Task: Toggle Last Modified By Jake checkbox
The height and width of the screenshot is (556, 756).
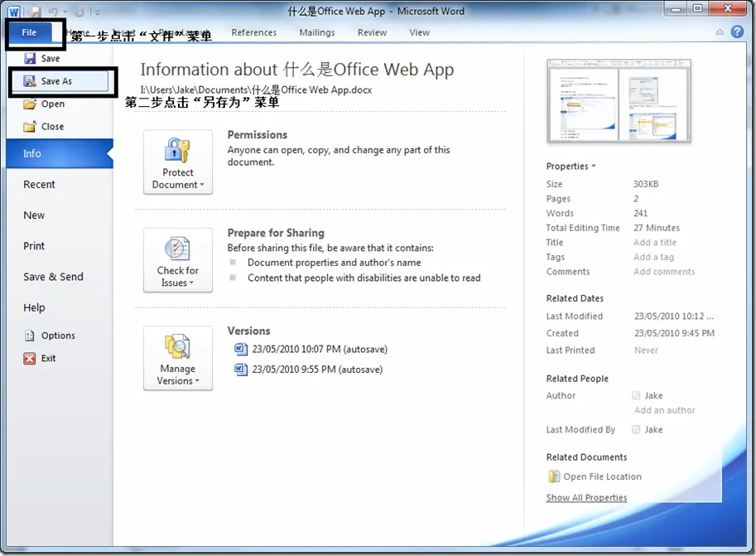Action: tap(636, 429)
